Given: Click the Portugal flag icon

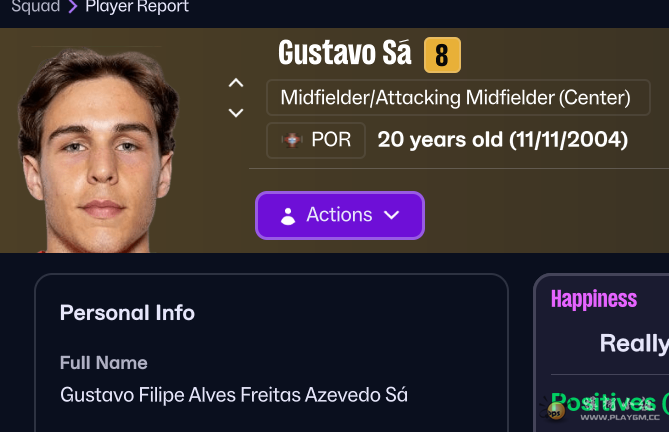Looking at the screenshot, I should pyautogui.click(x=292, y=140).
